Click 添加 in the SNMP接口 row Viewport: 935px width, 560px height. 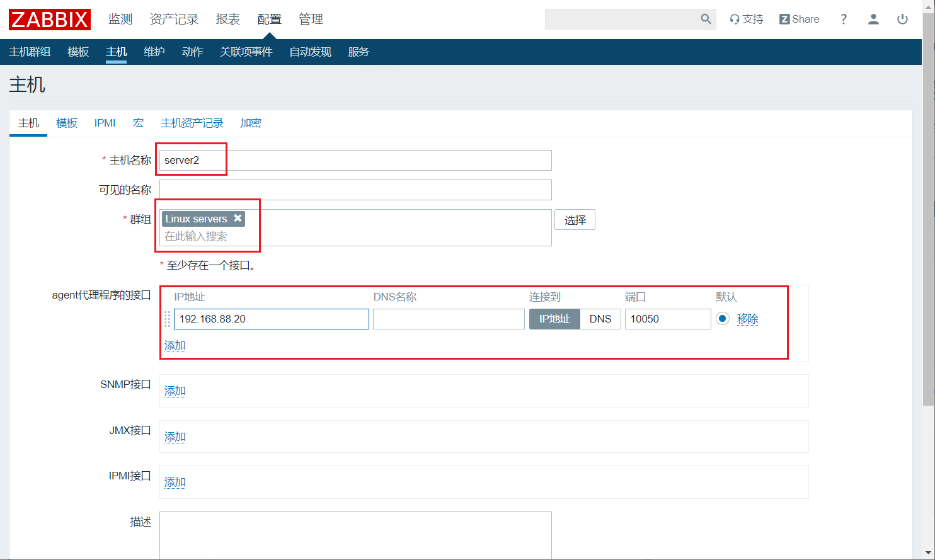click(175, 391)
